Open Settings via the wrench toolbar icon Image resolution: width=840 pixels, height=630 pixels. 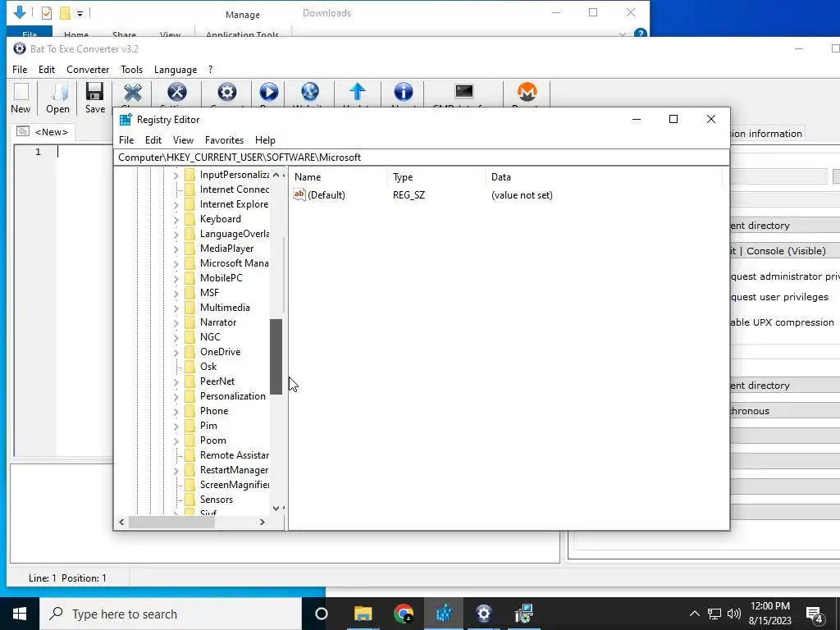[177, 92]
